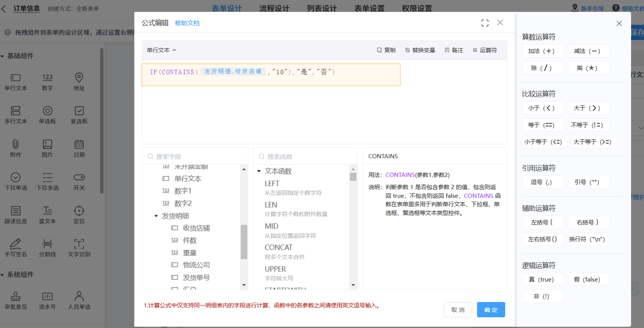Select the 地址 location component
The height and width of the screenshot is (328, 644).
tap(79, 82)
